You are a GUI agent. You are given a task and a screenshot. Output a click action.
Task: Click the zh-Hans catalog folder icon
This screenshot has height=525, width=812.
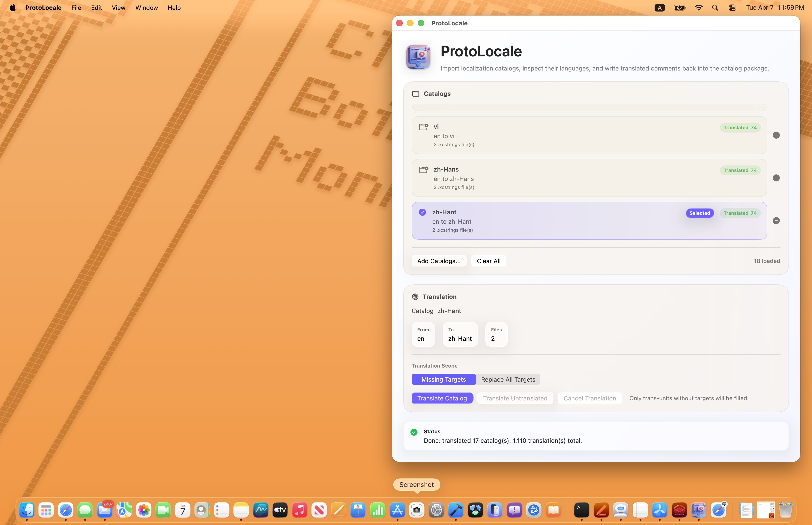(423, 170)
